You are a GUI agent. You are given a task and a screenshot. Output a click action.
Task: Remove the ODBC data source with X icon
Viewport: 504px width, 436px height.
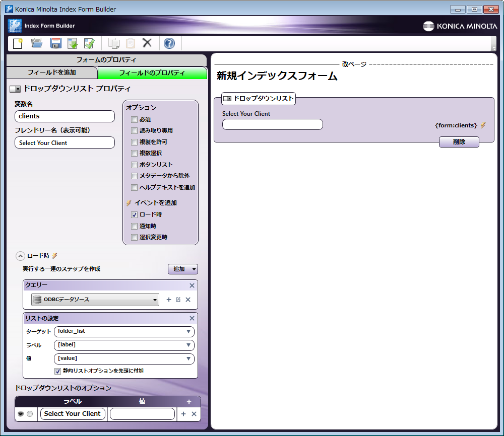[x=188, y=300]
